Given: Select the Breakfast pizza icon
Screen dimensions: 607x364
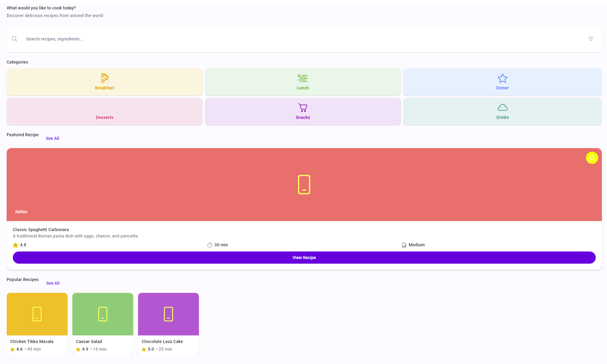Looking at the screenshot, I should pyautogui.click(x=105, y=78).
